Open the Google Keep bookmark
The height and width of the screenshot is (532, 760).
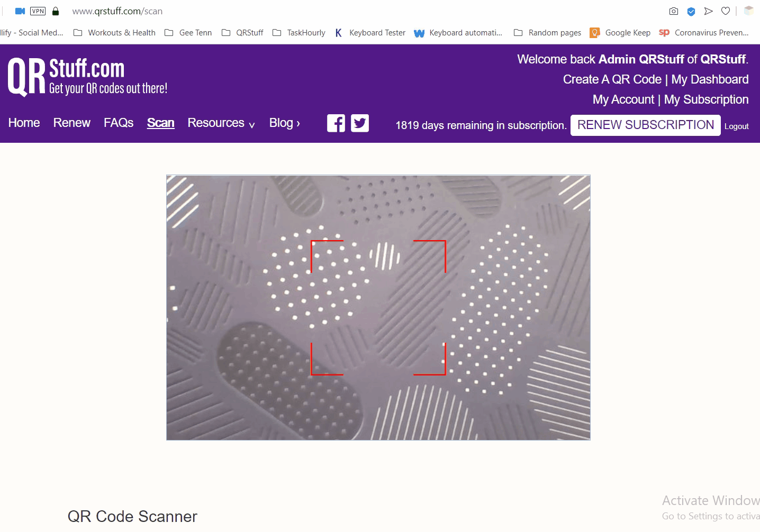pyautogui.click(x=620, y=33)
